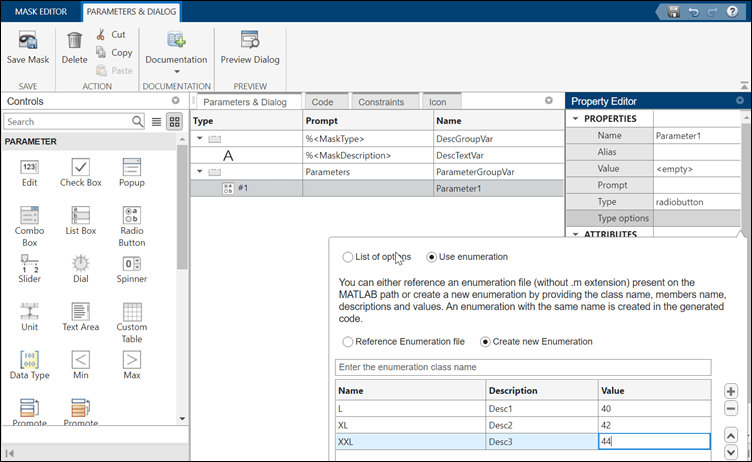Switch Controls to grid view
The height and width of the screenshot is (462, 752).
(175, 122)
